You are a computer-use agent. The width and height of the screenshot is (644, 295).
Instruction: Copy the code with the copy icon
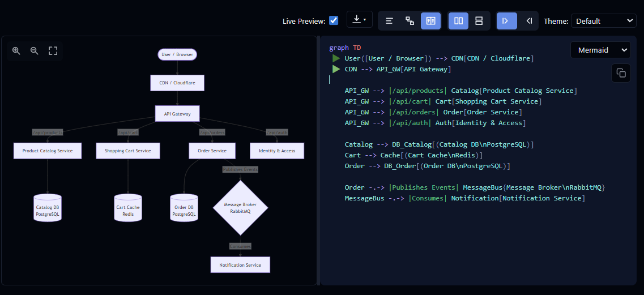[x=621, y=74]
